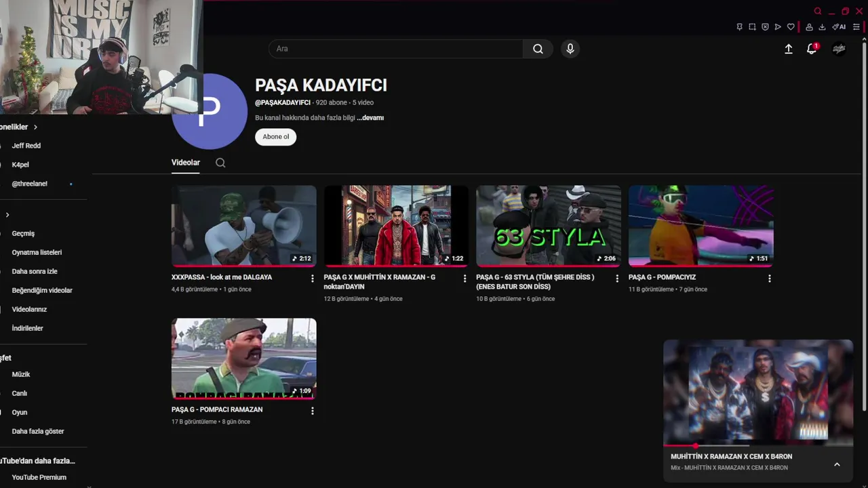Viewport: 868px width, 488px height.
Task: Open Geçmiş in sidebar
Action: 23,233
